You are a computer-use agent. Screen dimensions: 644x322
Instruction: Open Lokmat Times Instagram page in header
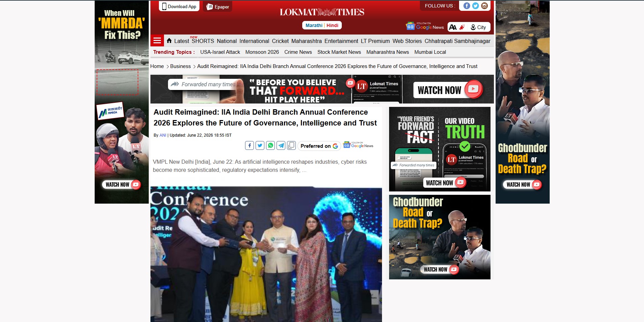tap(484, 6)
